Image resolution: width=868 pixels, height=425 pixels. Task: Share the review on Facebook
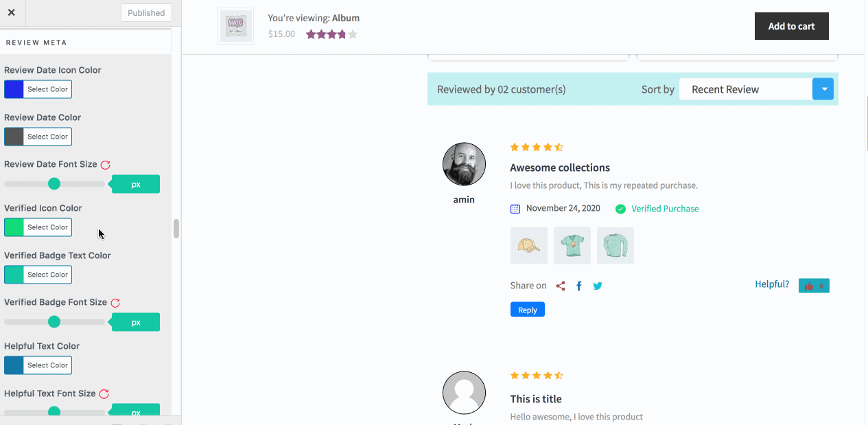tap(578, 285)
